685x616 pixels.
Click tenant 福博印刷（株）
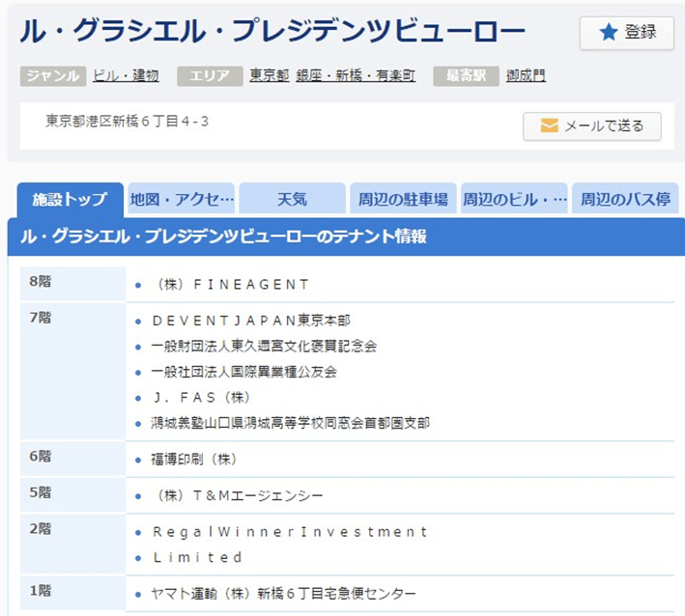[x=194, y=460]
